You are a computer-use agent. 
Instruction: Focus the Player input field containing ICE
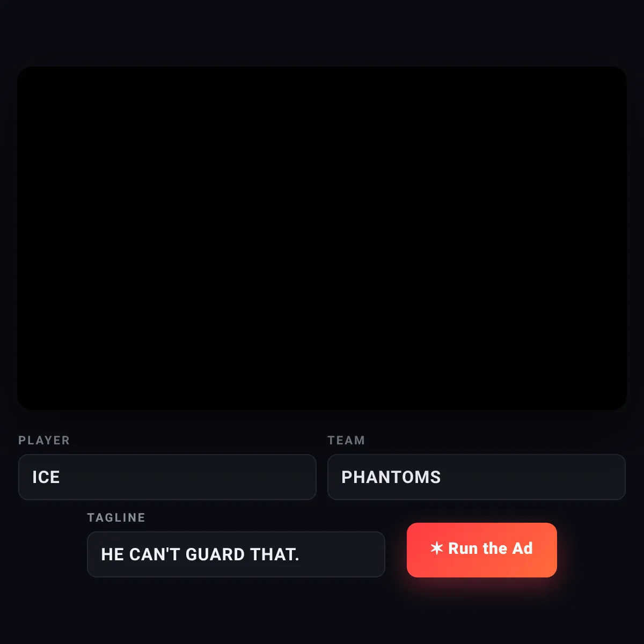(x=167, y=477)
